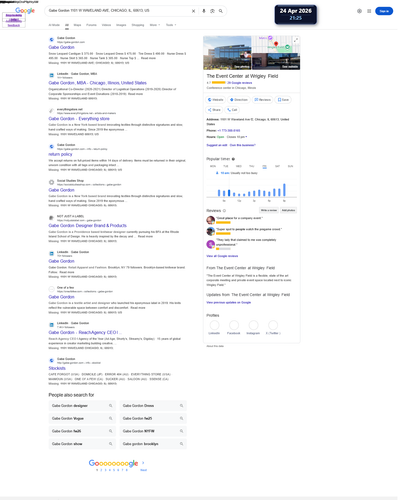This screenshot has height=500, width=402.
Task: Click the Google reviews count link
Action: [240, 83]
